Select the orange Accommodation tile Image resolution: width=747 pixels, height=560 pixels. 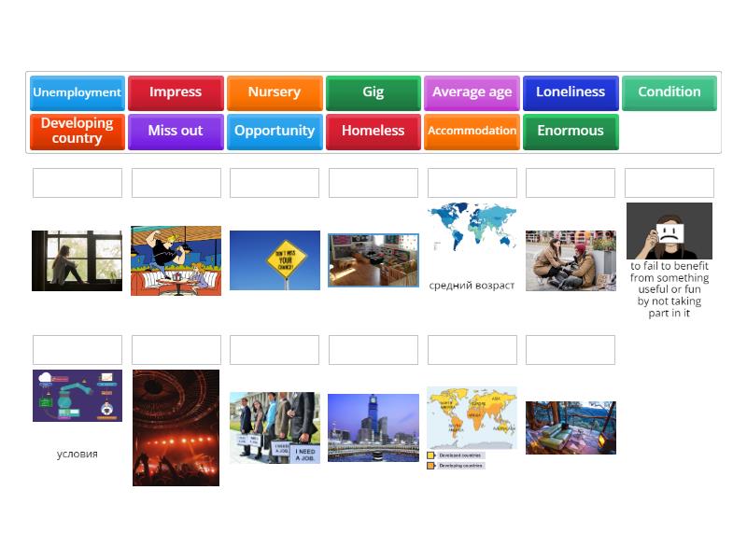pos(472,132)
